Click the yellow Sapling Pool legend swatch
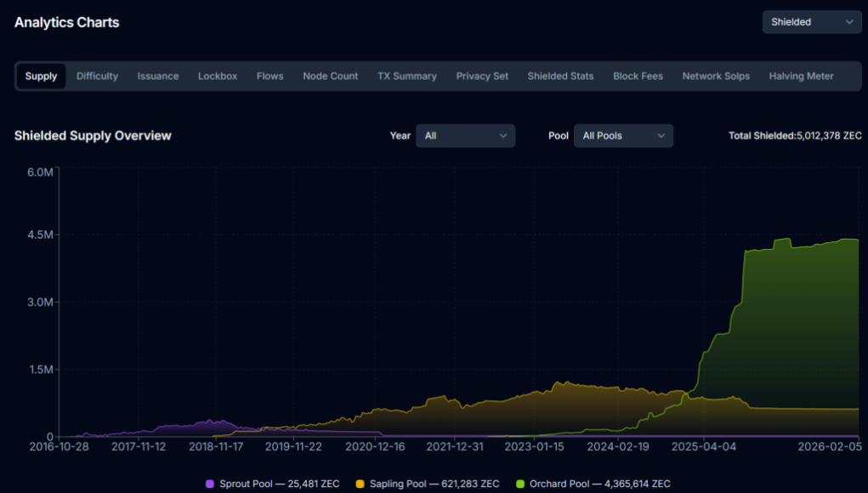868x493 pixels. click(x=360, y=484)
